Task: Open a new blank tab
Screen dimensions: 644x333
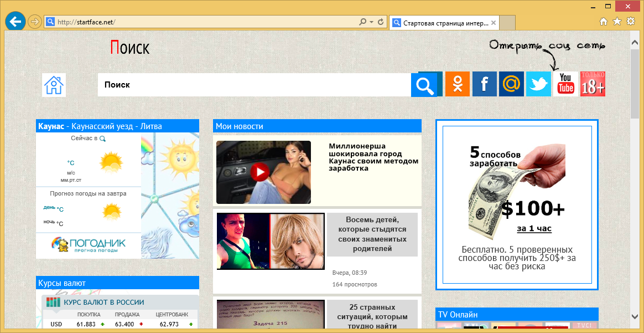Action: (x=508, y=23)
